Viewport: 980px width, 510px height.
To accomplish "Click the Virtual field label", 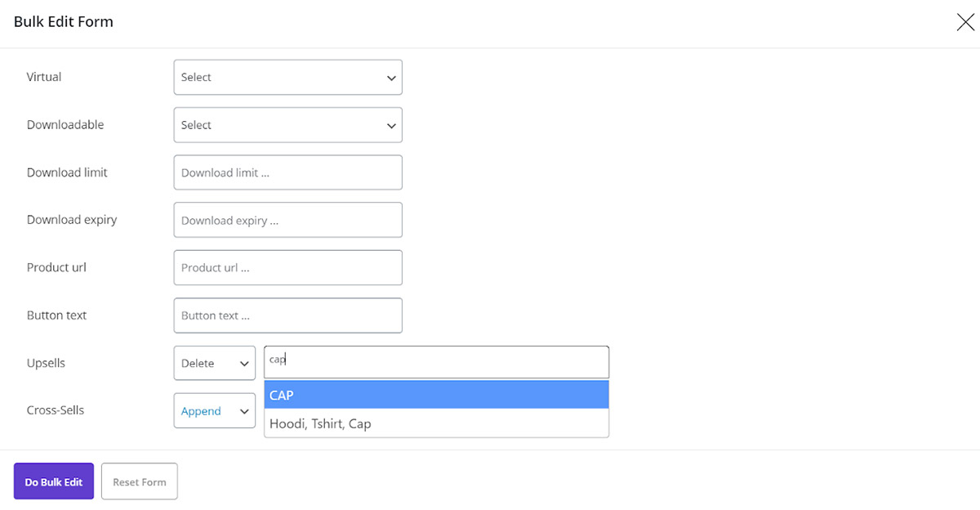I will pyautogui.click(x=44, y=77).
